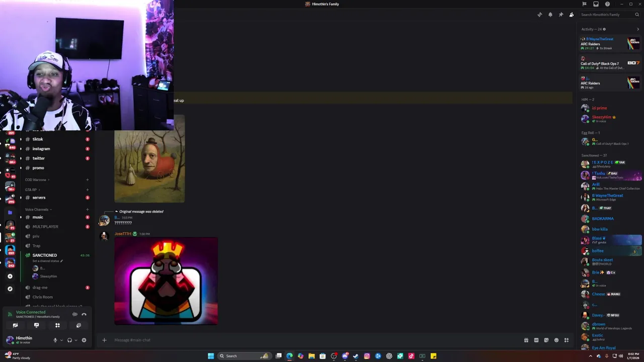644x362 pixels.
Task: Start an activity from voice panel
Action: click(57, 325)
